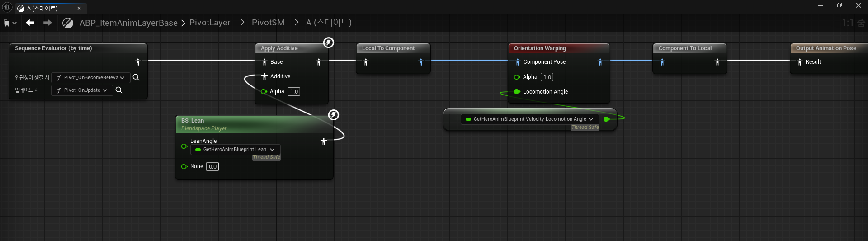Open the ABP_ItemAnimLayerBase breadcrumb
This screenshot has height=241, width=868.
[x=128, y=23]
